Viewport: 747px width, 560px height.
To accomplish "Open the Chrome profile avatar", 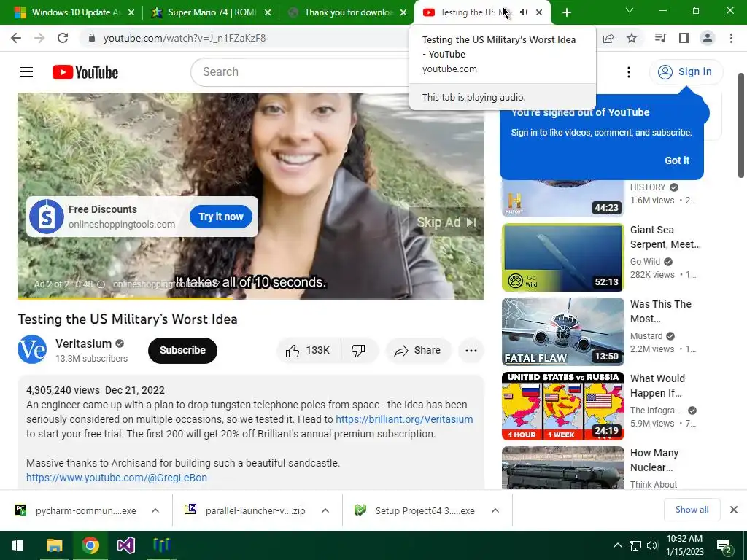I will (x=708, y=38).
